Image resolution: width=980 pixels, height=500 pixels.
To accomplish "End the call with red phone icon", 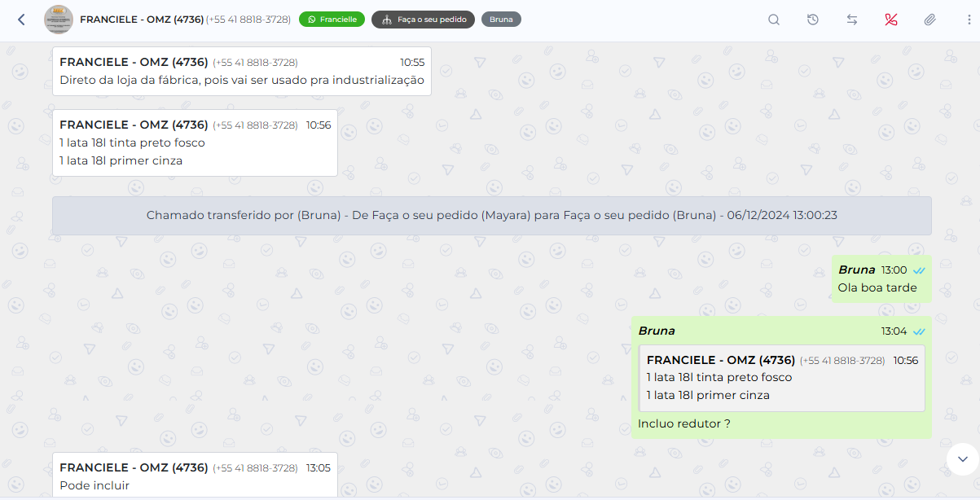I will [x=890, y=20].
